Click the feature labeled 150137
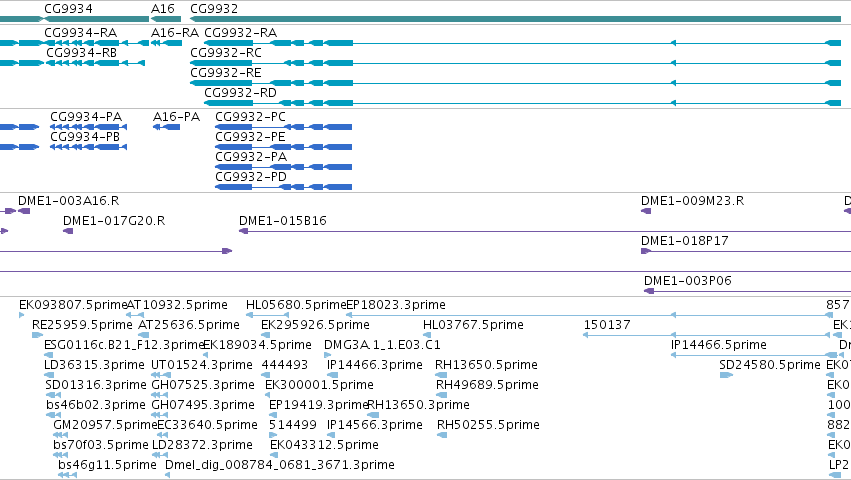851x480 pixels. (607, 325)
